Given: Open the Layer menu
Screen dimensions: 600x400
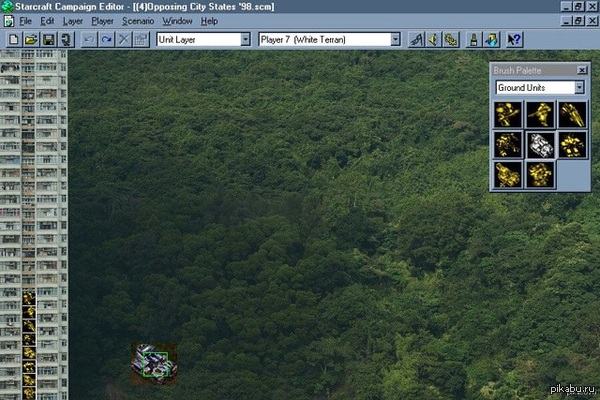Looking at the screenshot, I should coord(73,20).
